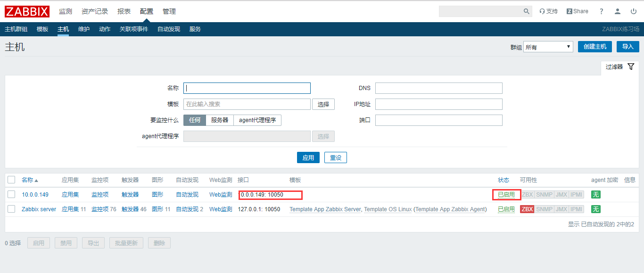
Task: Open the user profile icon
Action: [618, 11]
